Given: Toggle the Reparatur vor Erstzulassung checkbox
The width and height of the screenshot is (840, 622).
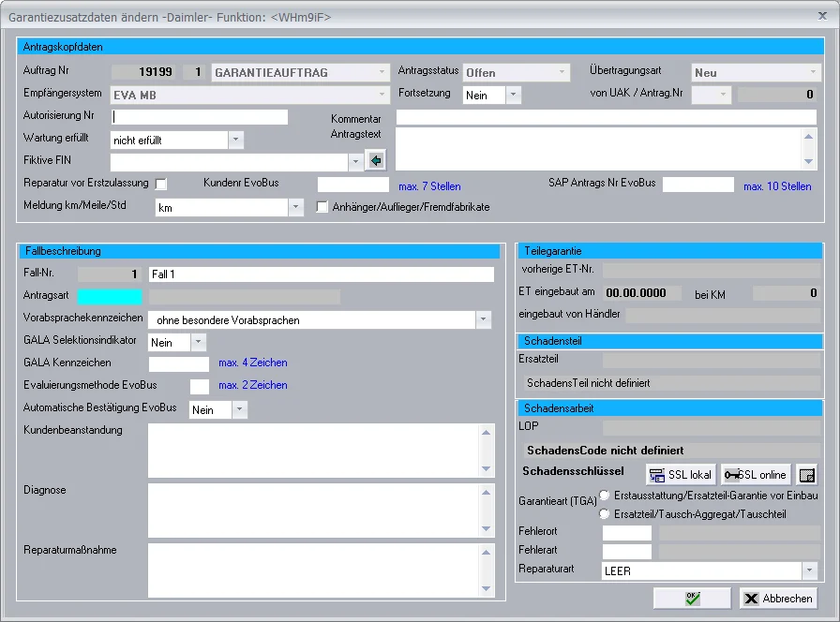Looking at the screenshot, I should coord(160,185).
